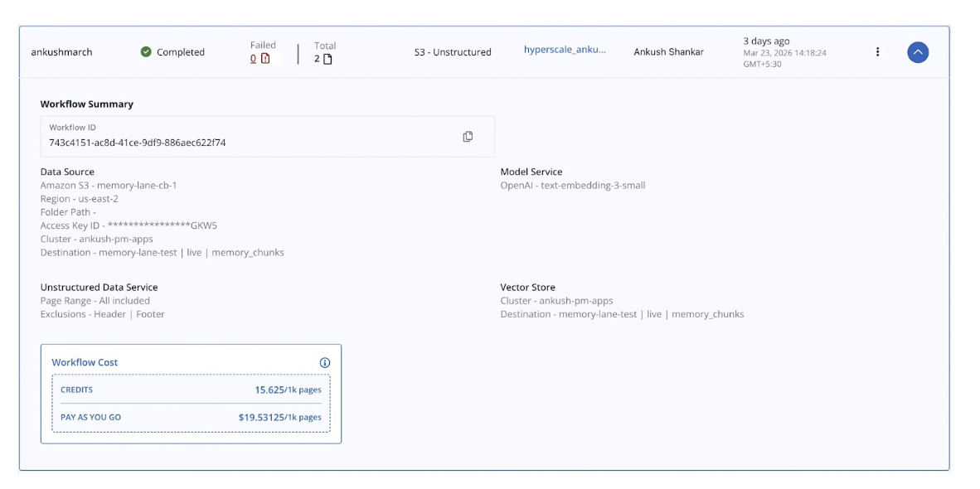Click the 3 days ago timestamp
The width and height of the screenshot is (980, 489).
pyautogui.click(x=766, y=41)
